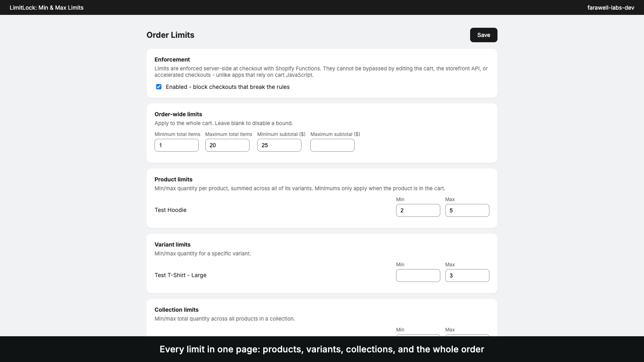
Task: Click the Product limits section heading
Action: [x=173, y=179]
